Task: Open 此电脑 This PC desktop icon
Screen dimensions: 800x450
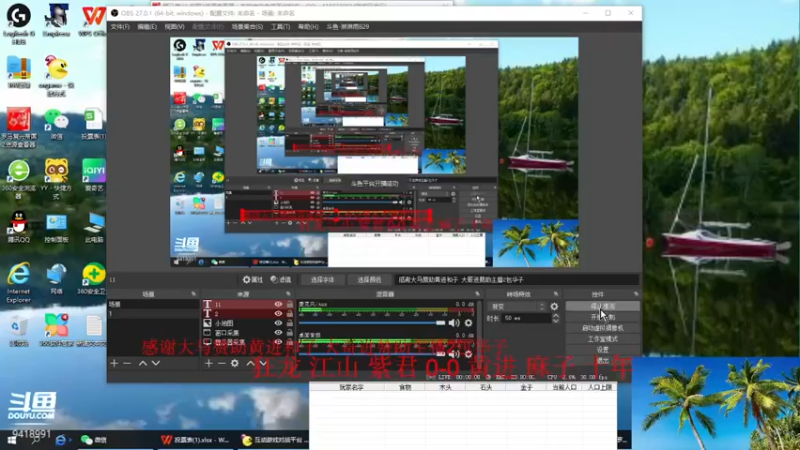Action: [93, 227]
